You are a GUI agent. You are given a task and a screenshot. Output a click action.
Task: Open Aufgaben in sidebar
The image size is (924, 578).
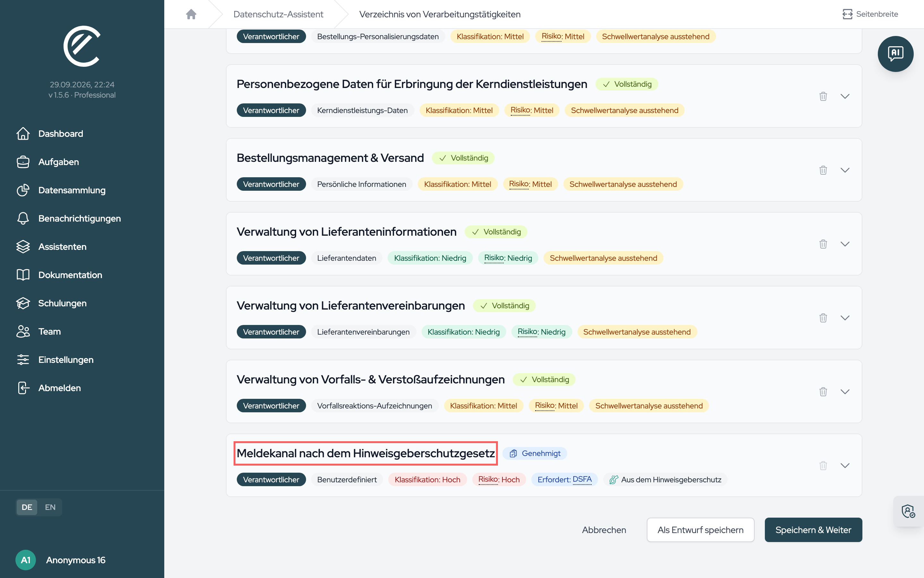coord(48,162)
